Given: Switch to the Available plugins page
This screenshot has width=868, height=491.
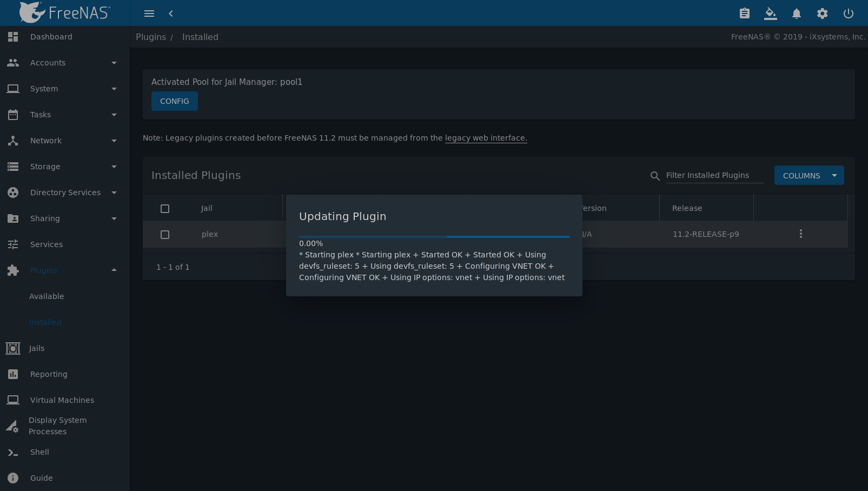Looking at the screenshot, I should [47, 296].
